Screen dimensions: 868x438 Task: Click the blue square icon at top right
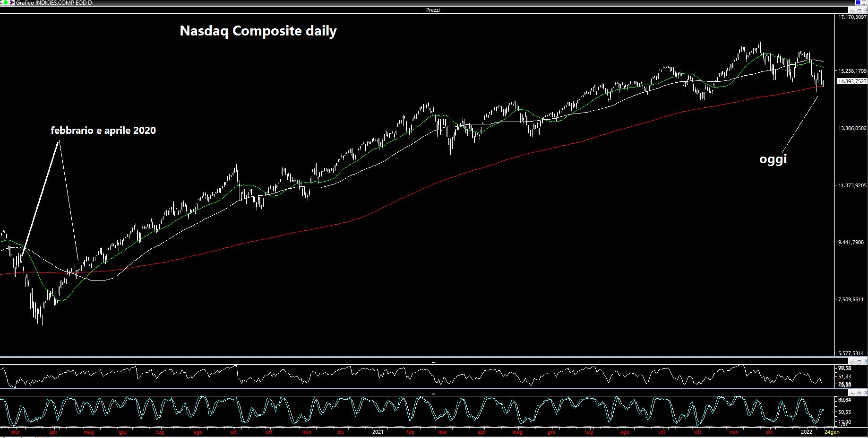(858, 2)
